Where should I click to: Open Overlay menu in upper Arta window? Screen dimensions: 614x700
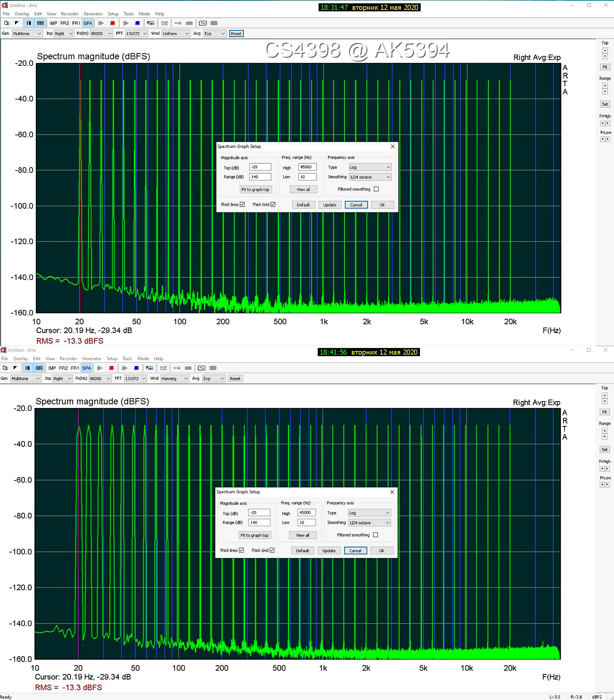tap(22, 14)
